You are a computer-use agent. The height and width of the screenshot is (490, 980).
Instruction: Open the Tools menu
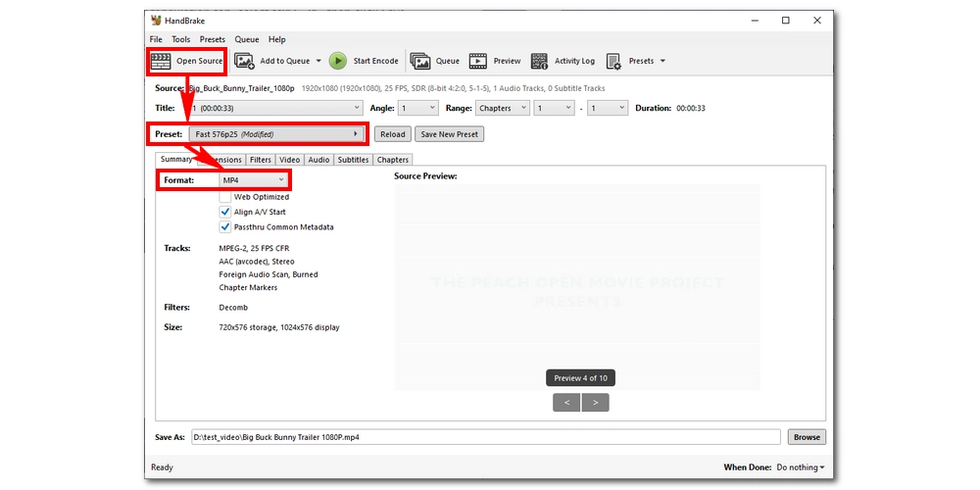coord(181,39)
